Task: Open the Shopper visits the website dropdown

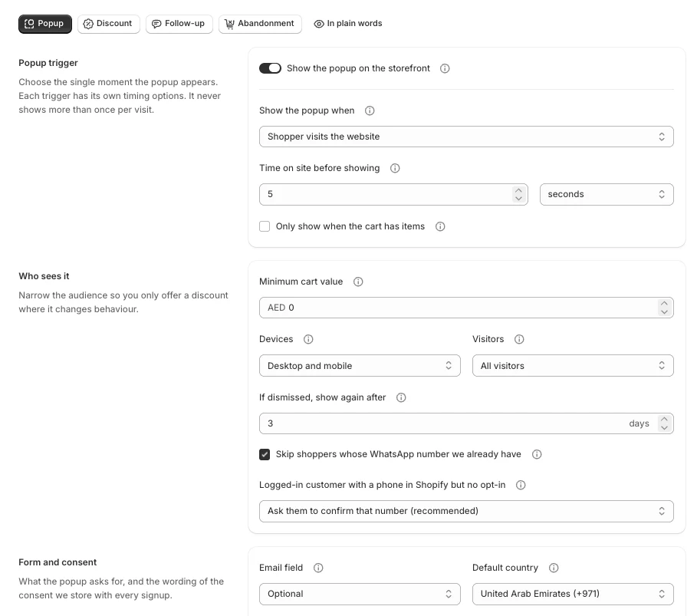Action: tap(466, 137)
